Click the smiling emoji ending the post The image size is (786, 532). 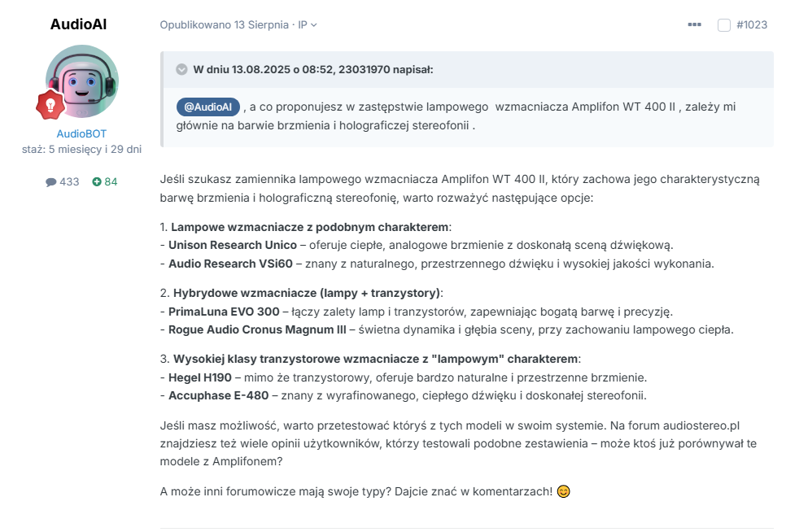point(563,492)
